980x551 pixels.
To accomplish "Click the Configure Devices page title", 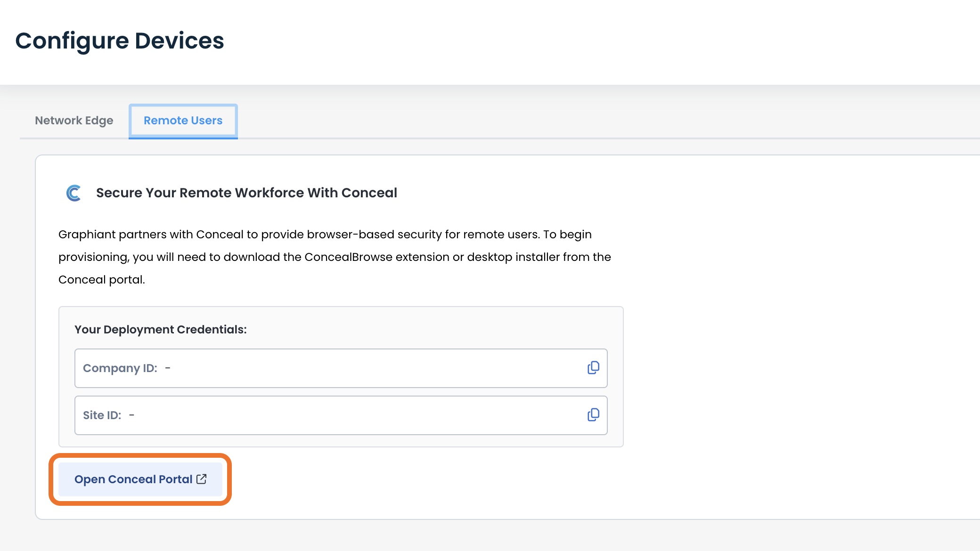I will 120,41.
